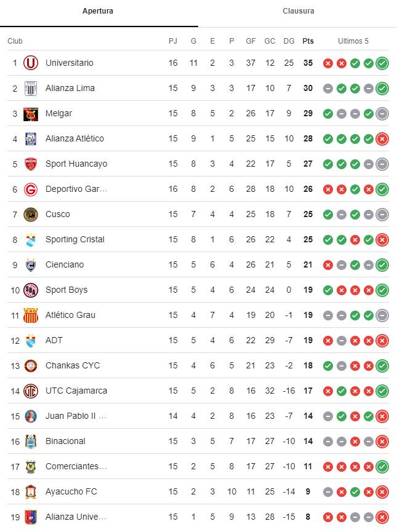The height and width of the screenshot is (532, 397).
Task: Click ADT's most recent loss circle
Action: pos(382,340)
